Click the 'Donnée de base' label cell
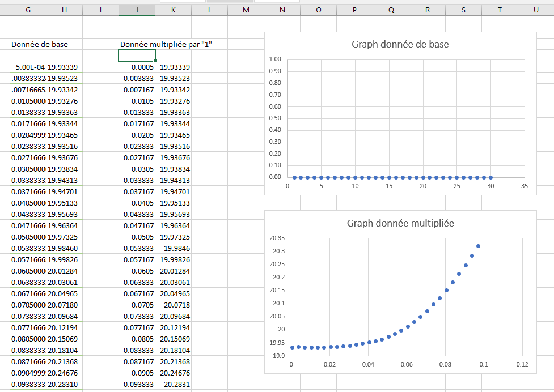Screen dimensions: 554x392 40,44
